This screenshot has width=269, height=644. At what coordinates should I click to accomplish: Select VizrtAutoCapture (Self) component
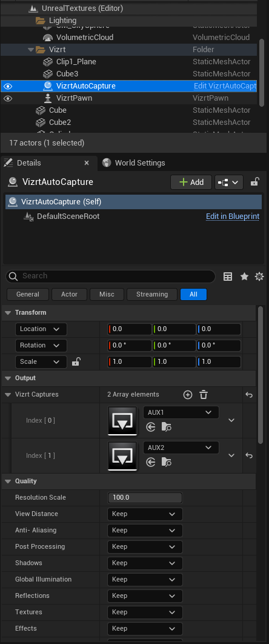[134, 202]
